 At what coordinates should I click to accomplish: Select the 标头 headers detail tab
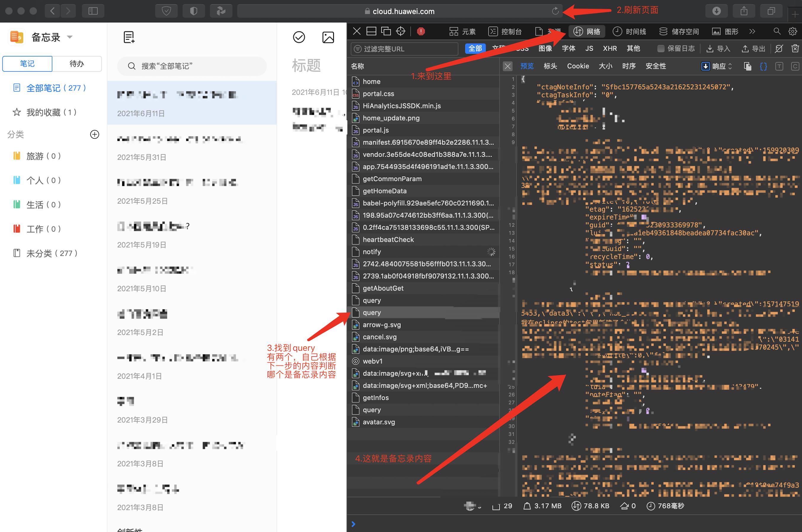pos(550,66)
